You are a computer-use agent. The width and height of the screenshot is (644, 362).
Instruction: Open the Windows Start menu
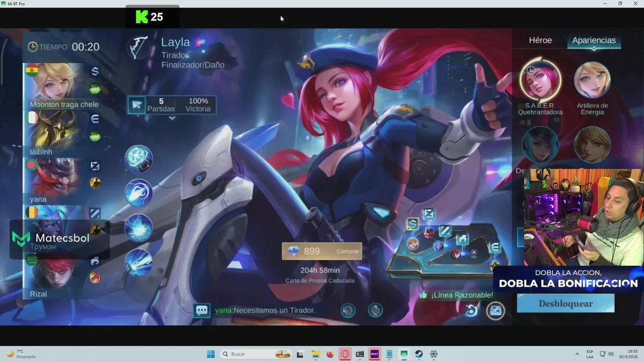(x=211, y=354)
